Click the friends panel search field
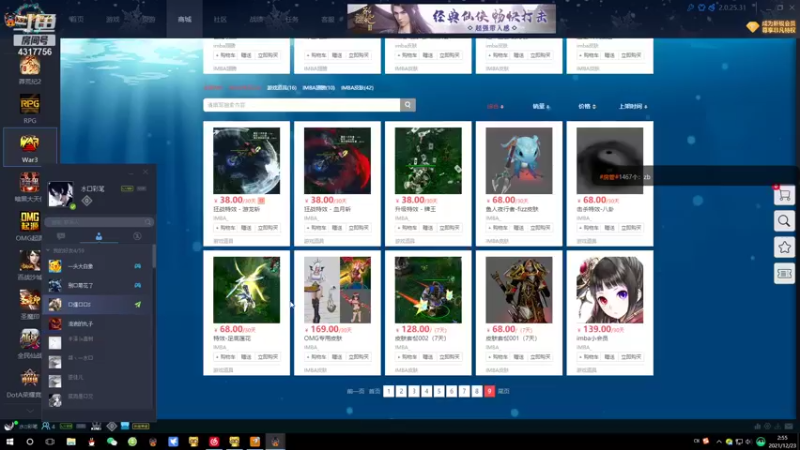 click(x=99, y=222)
